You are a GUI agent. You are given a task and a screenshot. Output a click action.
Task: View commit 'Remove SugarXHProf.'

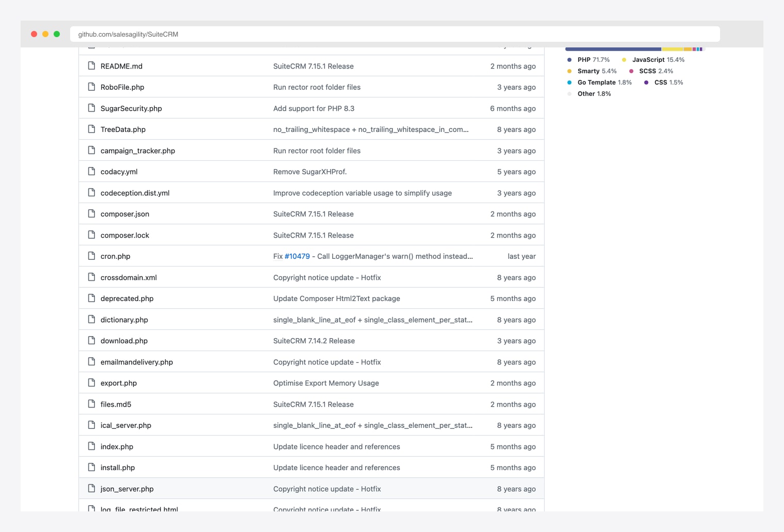point(310,172)
